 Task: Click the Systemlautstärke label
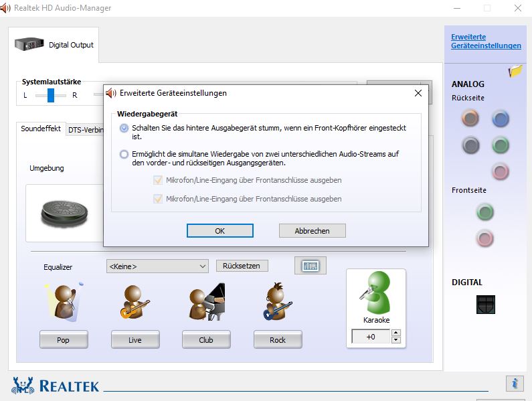(x=52, y=82)
